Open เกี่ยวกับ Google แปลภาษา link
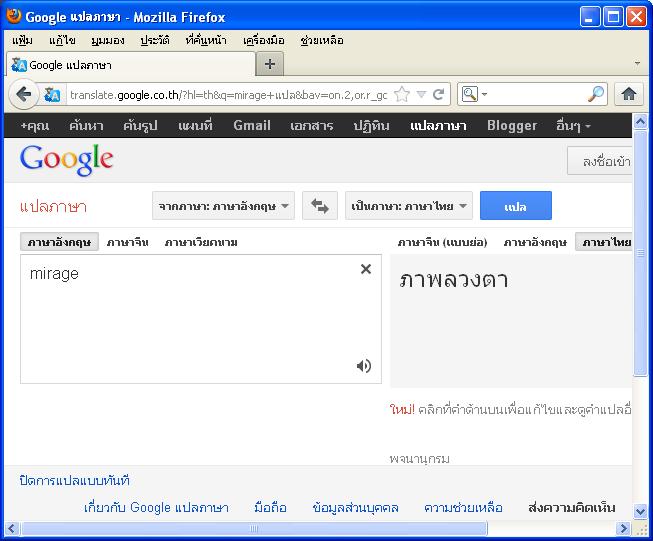 [156, 507]
